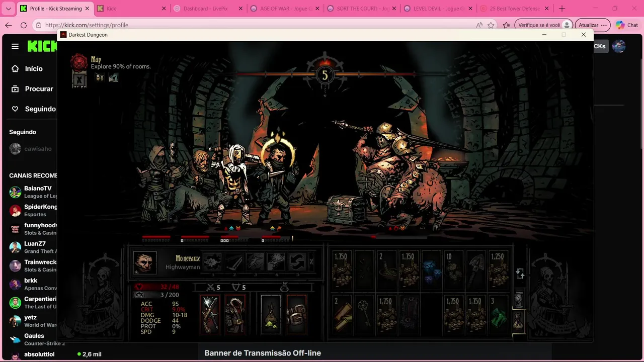Open the cawisaho followed channel

pyautogui.click(x=31, y=149)
